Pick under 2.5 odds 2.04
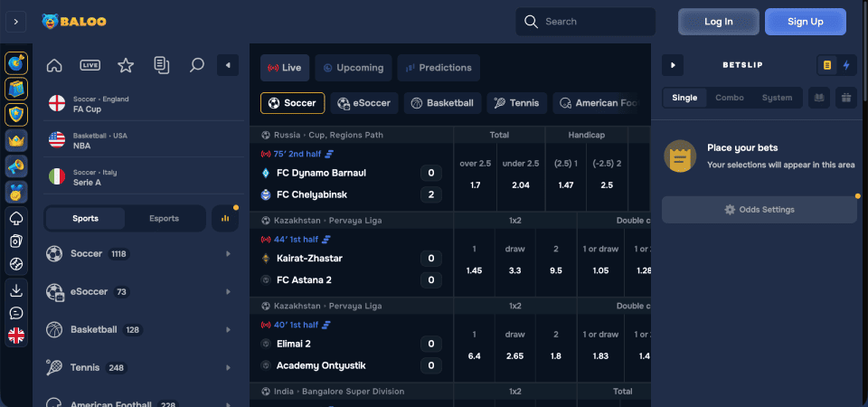Viewport: 868px width, 407px height. (521, 176)
